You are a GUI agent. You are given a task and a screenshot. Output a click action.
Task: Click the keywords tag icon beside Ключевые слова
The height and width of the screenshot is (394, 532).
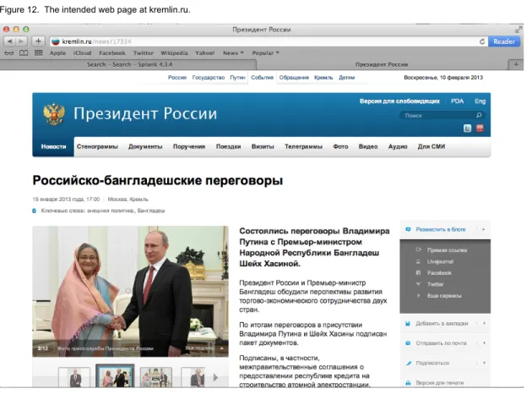click(34, 211)
